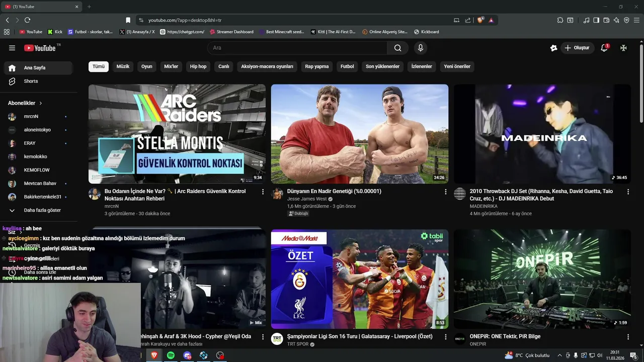Select the Yeni öneriler chip

pyautogui.click(x=457, y=66)
